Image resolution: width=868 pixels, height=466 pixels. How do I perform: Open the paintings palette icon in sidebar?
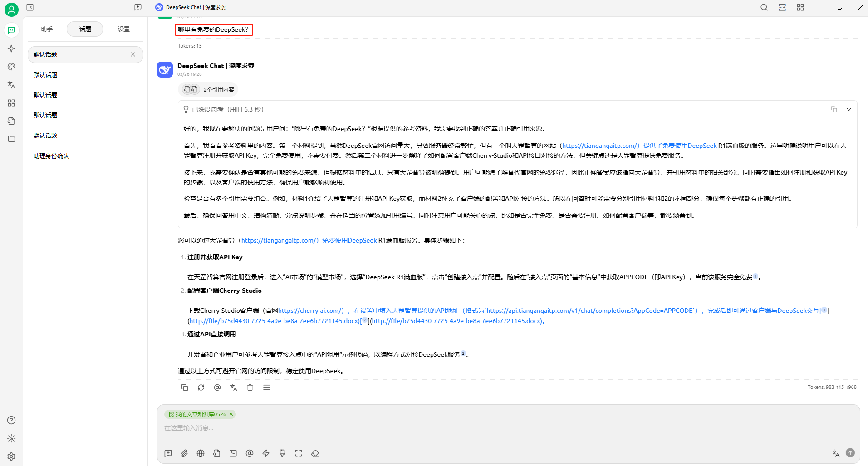[x=11, y=67]
